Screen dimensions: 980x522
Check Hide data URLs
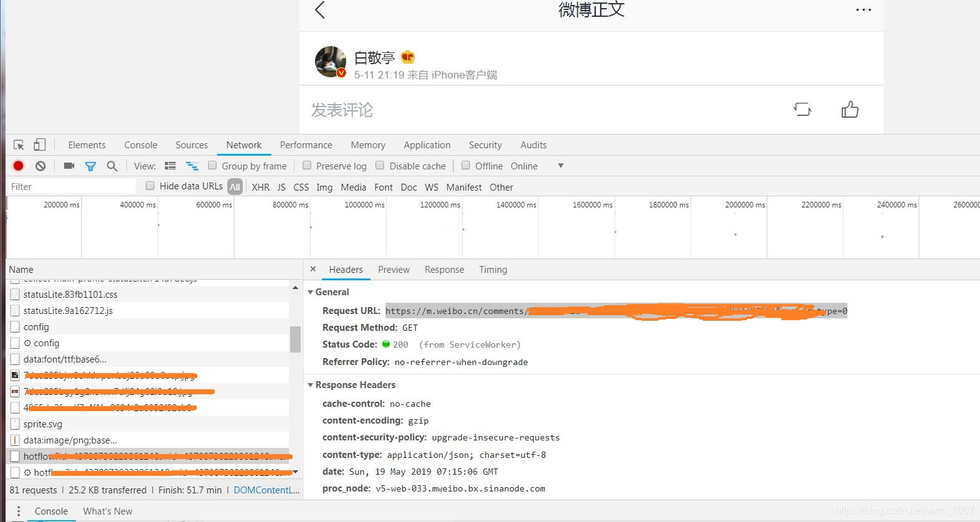[x=150, y=186]
